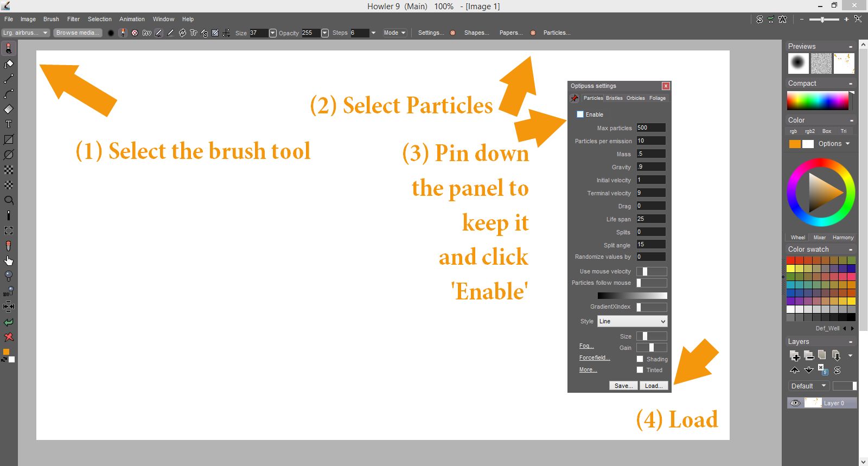Image resolution: width=868 pixels, height=466 pixels.
Task: Add a new layer with plus icon
Action: coord(795,356)
